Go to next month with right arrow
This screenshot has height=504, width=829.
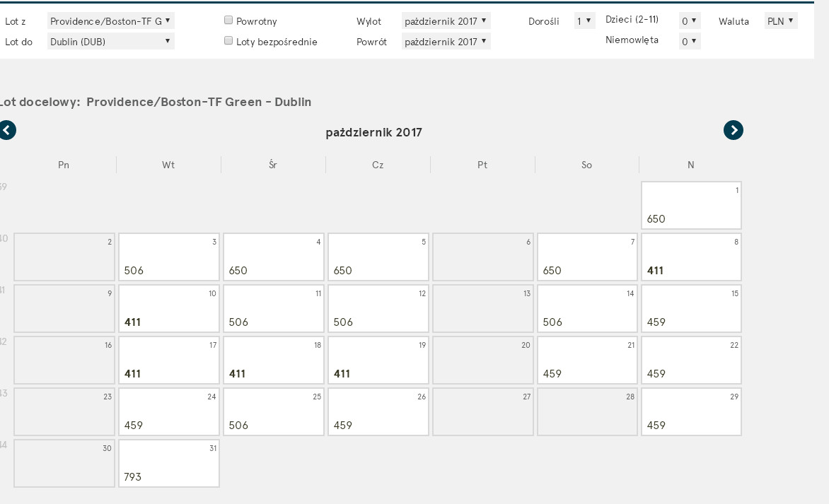(x=734, y=130)
